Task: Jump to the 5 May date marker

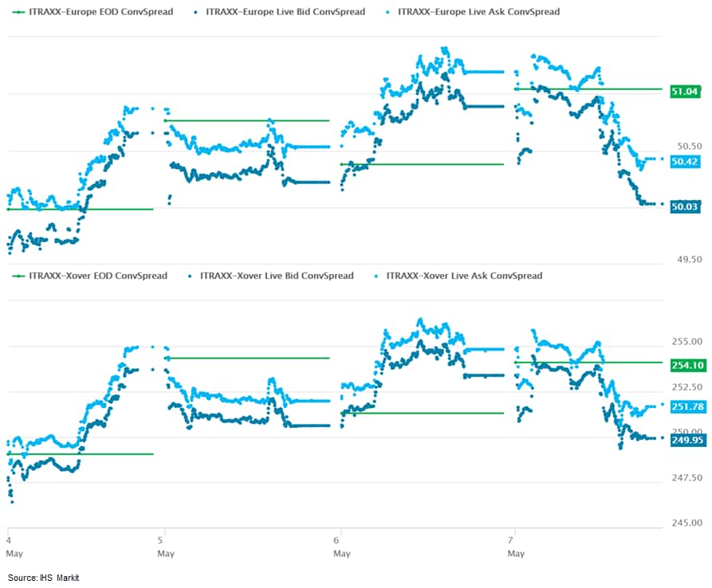Action: 165,535
